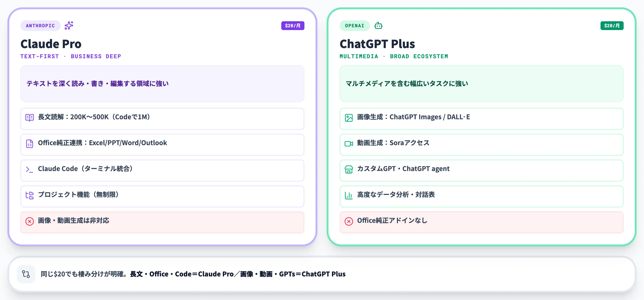Click the プロジェクト機能（無制限） text
The image size is (644, 300).
click(78, 194)
